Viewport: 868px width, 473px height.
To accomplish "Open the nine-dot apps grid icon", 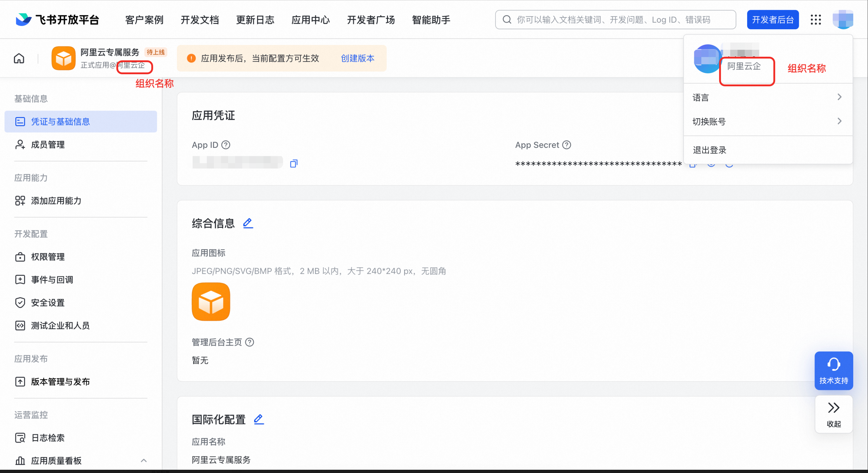I will point(816,20).
